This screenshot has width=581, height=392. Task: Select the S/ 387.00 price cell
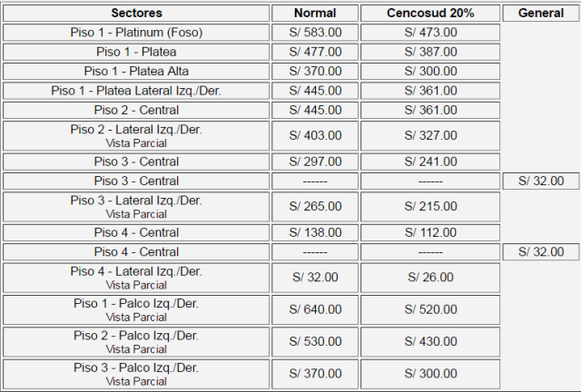click(x=430, y=52)
